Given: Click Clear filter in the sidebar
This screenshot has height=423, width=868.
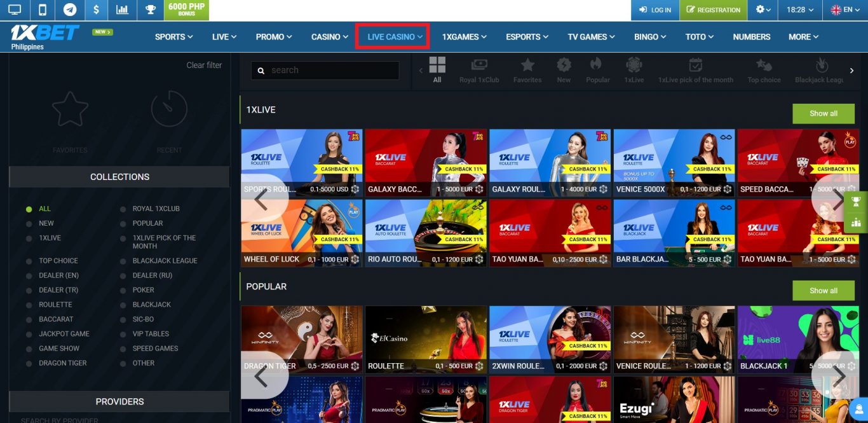Looking at the screenshot, I should 204,65.
